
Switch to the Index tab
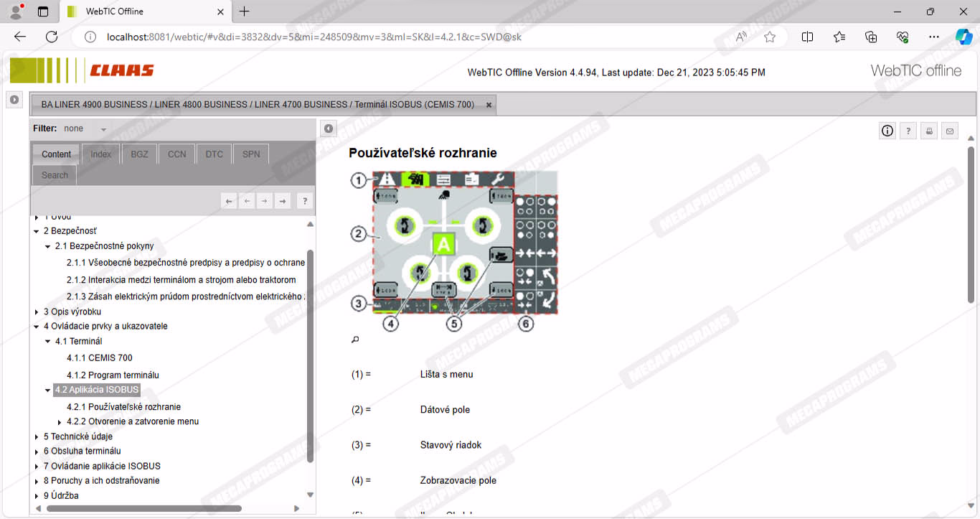coord(100,154)
